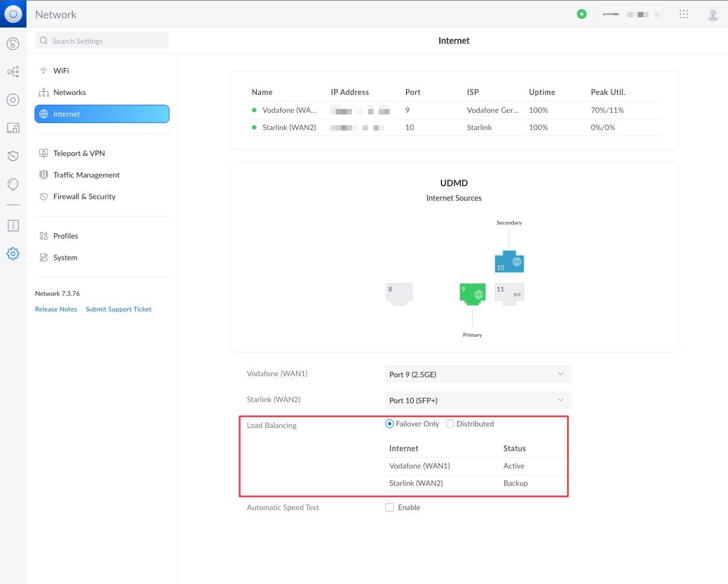Viewport: 728px width, 584px height.
Task: Click Network 7.3.76 version text
Action: (57, 294)
